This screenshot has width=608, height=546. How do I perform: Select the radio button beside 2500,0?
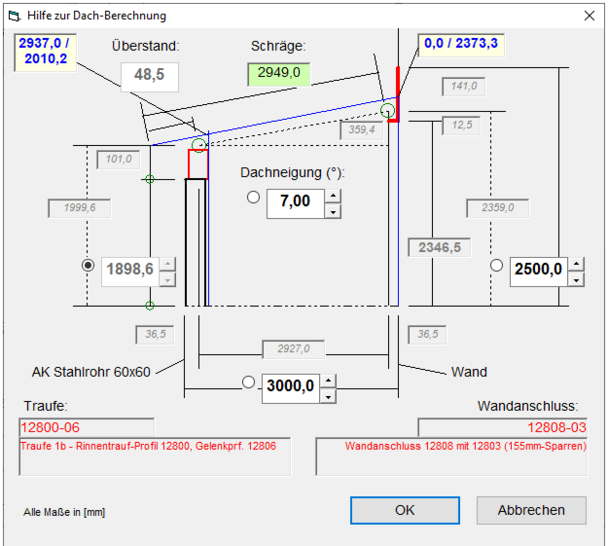click(497, 266)
